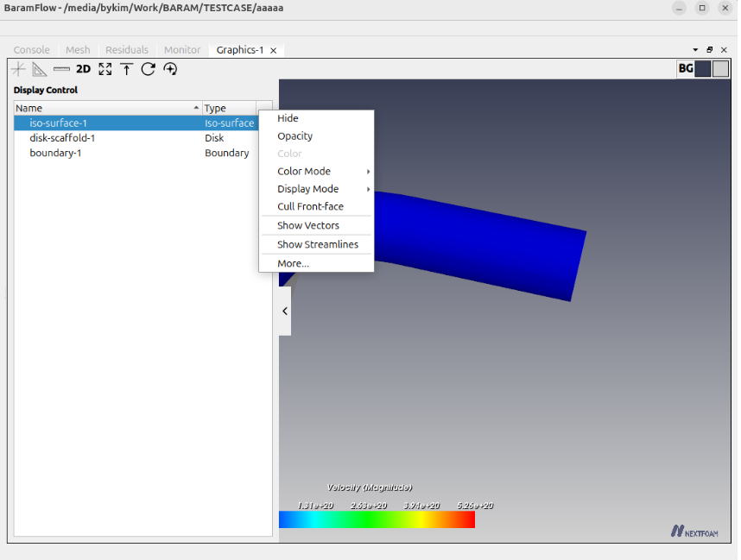Toggle the ruler icon in toolbar
Screen dimensions: 741x560
click(x=61, y=69)
